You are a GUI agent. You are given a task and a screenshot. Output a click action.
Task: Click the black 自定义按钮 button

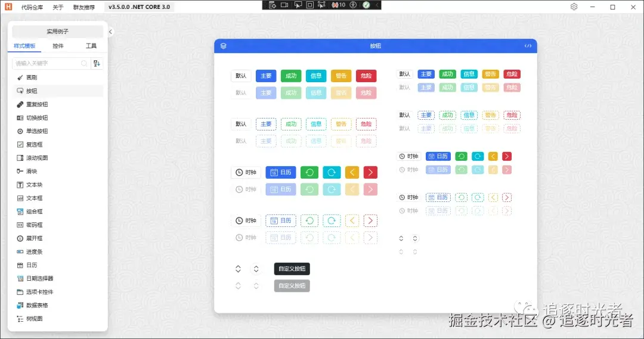pyautogui.click(x=292, y=269)
